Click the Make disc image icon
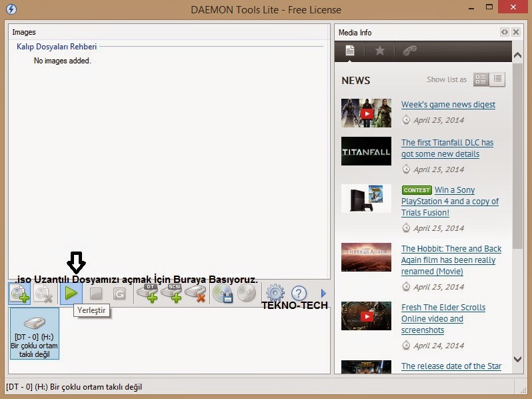The image size is (532, 399). pos(223,294)
